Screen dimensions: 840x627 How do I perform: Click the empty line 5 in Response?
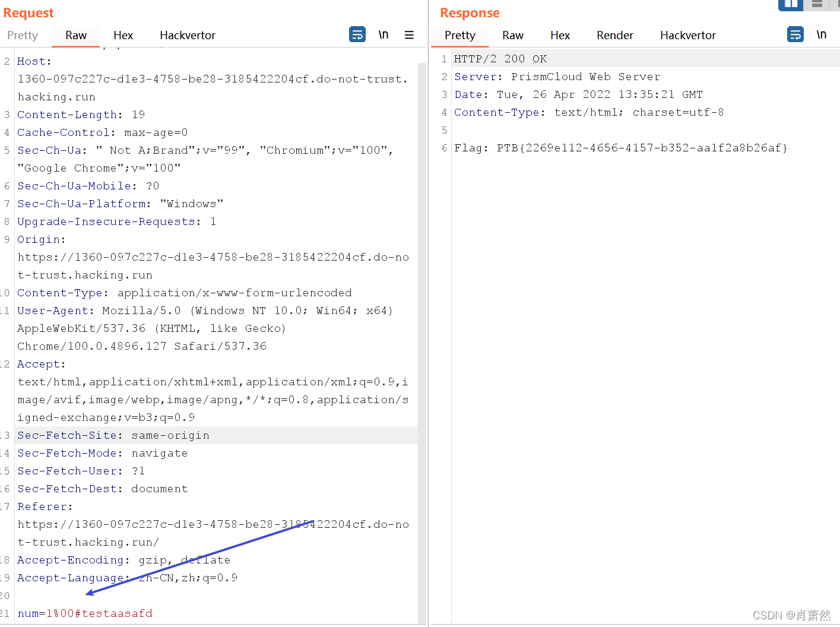(x=646, y=130)
